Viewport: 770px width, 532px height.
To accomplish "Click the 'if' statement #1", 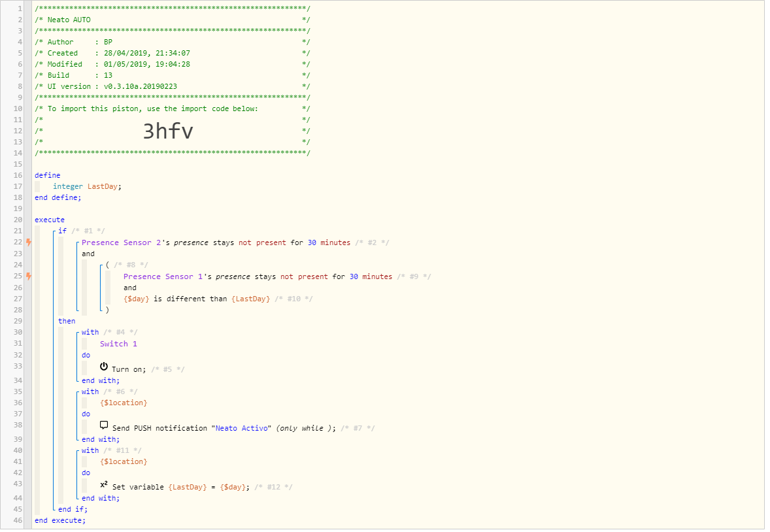I will 62,231.
